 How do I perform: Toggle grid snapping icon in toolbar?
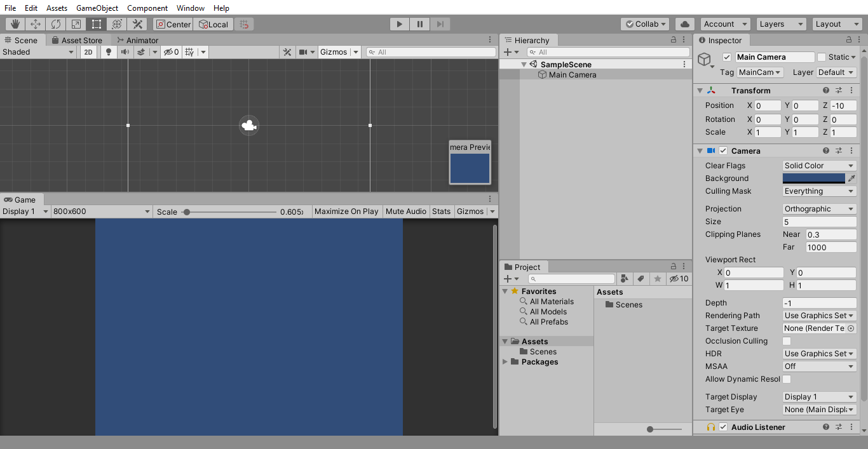point(244,24)
